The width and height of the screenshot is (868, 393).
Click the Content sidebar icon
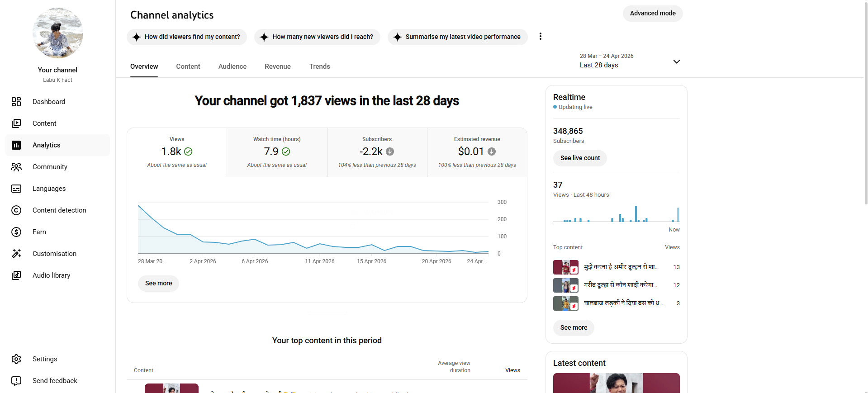[x=16, y=123]
